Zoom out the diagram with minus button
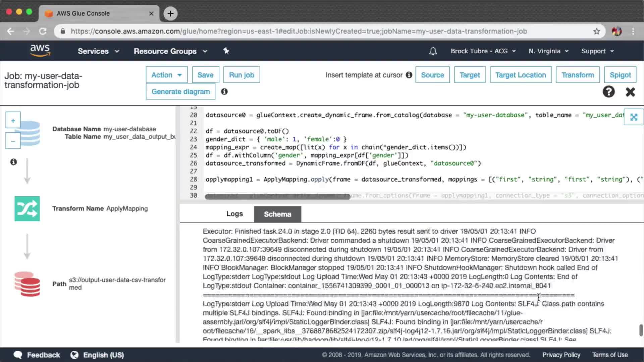This screenshot has height=362, width=644. tap(13, 141)
